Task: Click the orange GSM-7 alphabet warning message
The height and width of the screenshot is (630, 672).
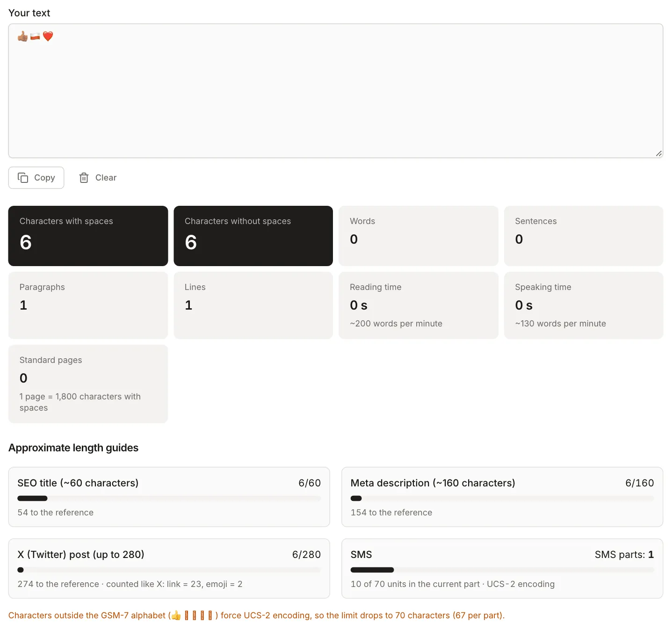Action: point(256,616)
